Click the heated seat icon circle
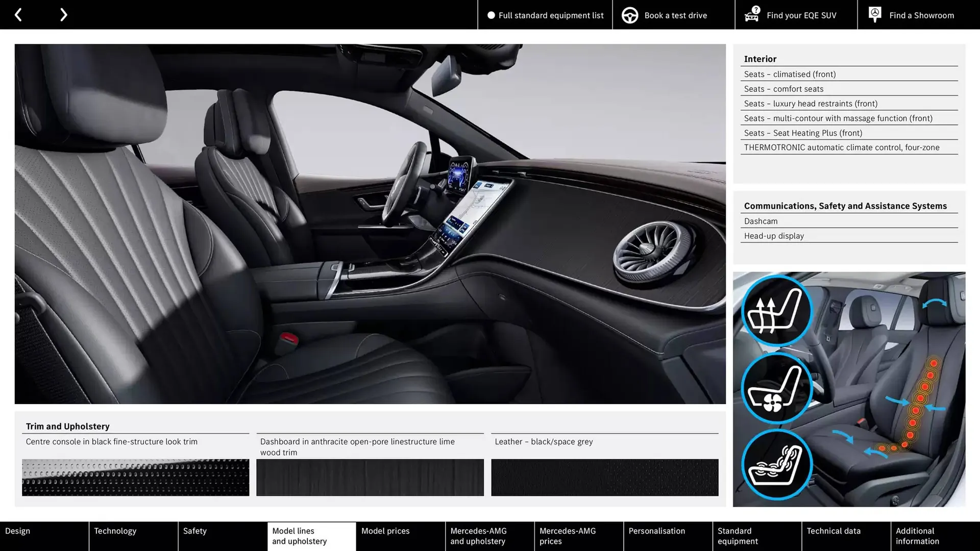The height and width of the screenshot is (551, 980). tap(776, 311)
